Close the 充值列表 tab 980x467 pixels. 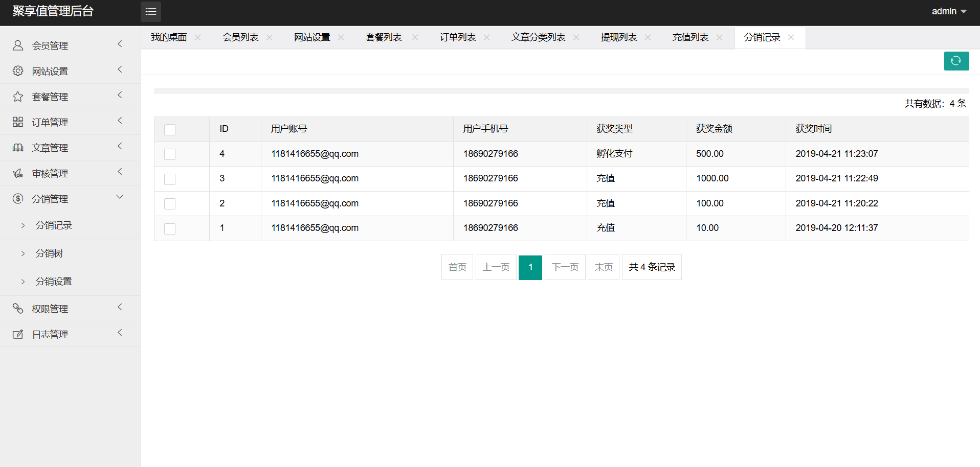720,37
